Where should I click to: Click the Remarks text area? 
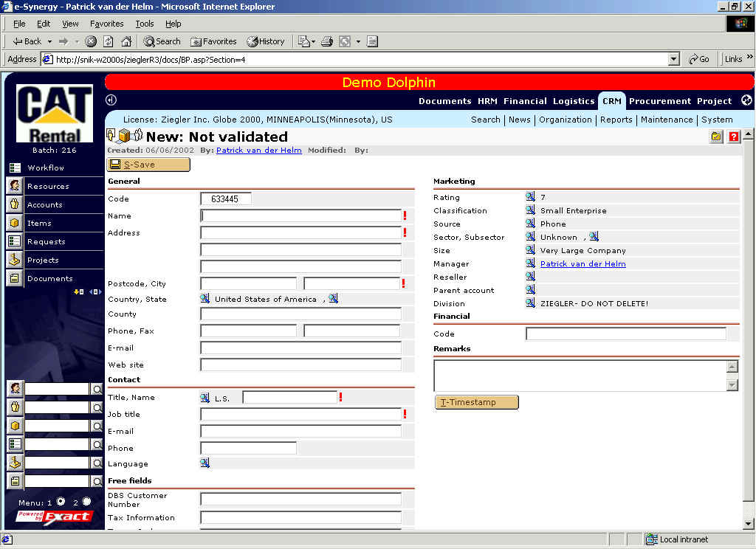tap(580, 376)
